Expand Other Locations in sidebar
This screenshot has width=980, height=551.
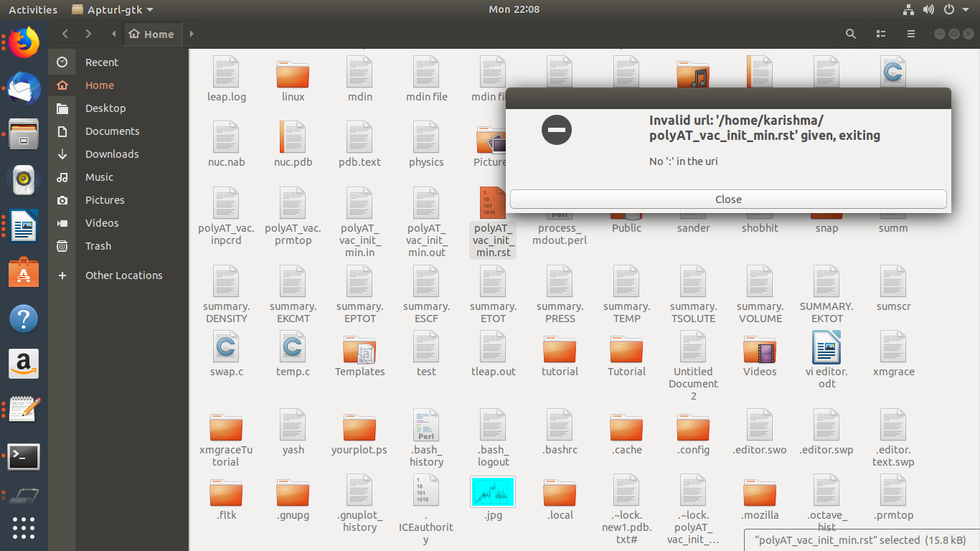coord(123,275)
